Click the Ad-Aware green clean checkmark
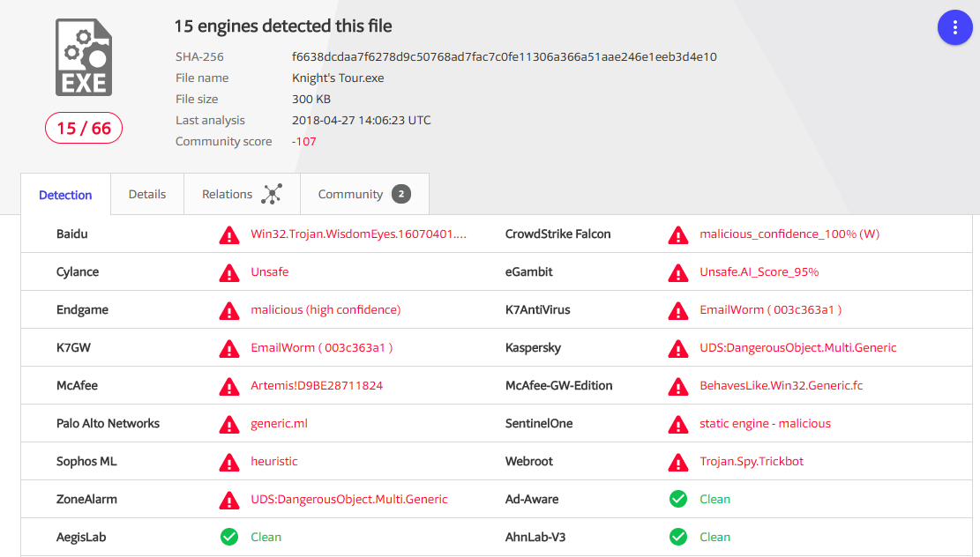The image size is (980, 557). pyautogui.click(x=678, y=499)
